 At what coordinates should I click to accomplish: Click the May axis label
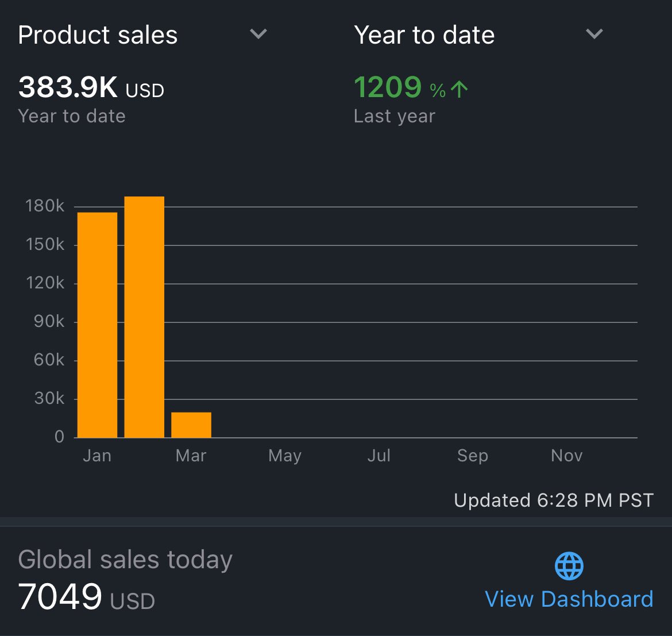coord(285,456)
